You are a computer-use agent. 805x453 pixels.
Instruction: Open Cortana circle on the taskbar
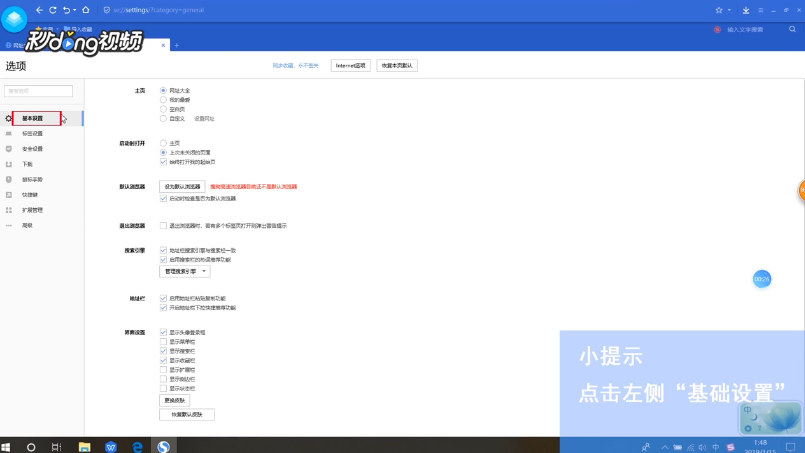[x=31, y=447]
